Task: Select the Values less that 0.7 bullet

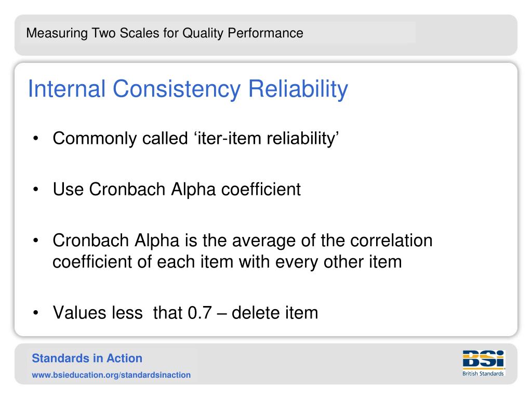Action: click(185, 312)
